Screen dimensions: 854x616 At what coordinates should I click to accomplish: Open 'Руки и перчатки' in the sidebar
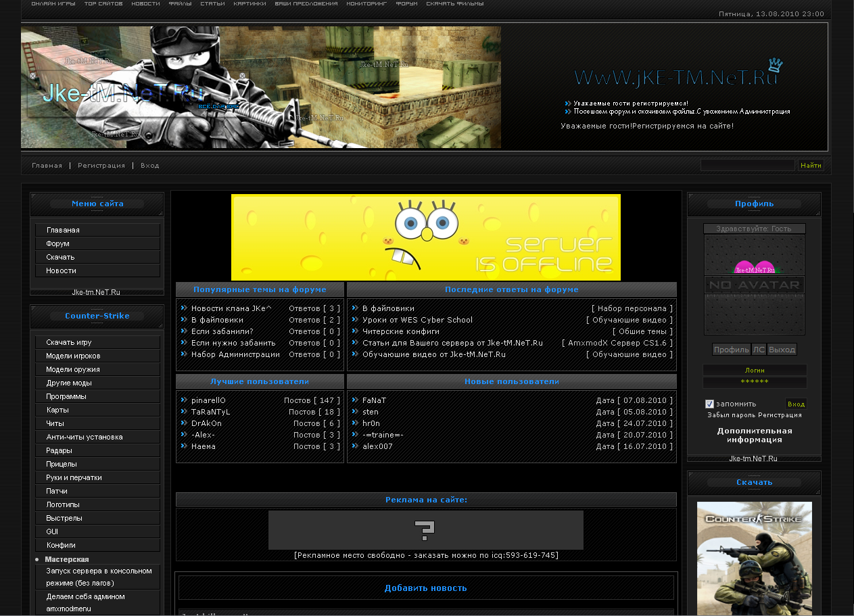(x=97, y=477)
